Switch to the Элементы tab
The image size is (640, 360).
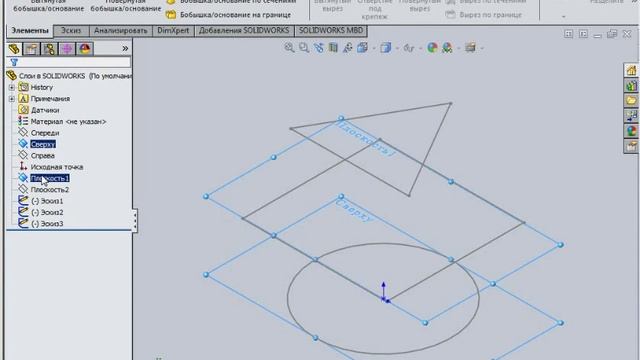30,31
